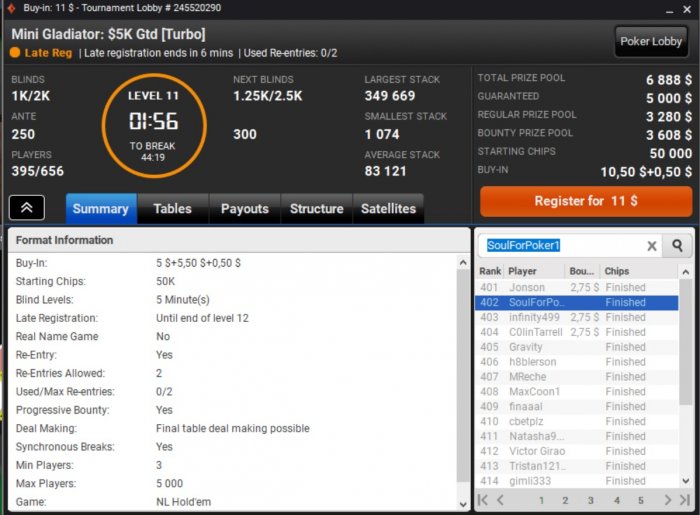Collapse the tournament info panel with double-chevron button
Viewport: 700px width, 515px height.
pyautogui.click(x=27, y=208)
